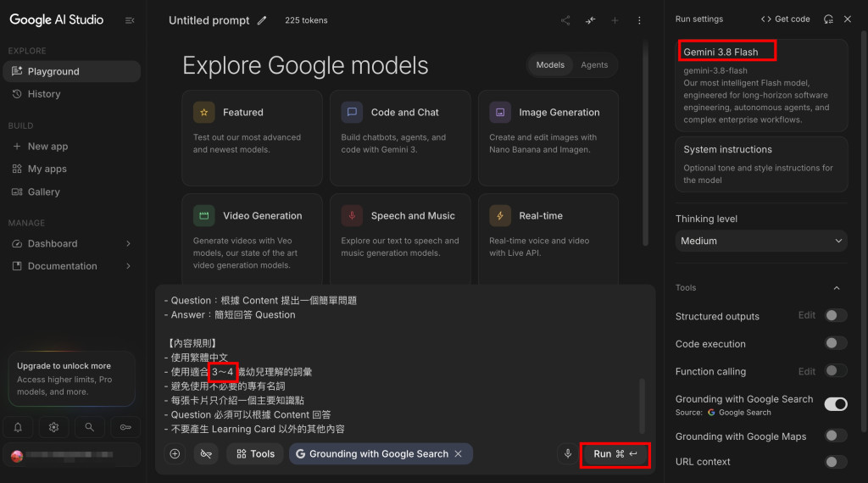Open the Speech and Music card
868x483 pixels.
point(400,239)
